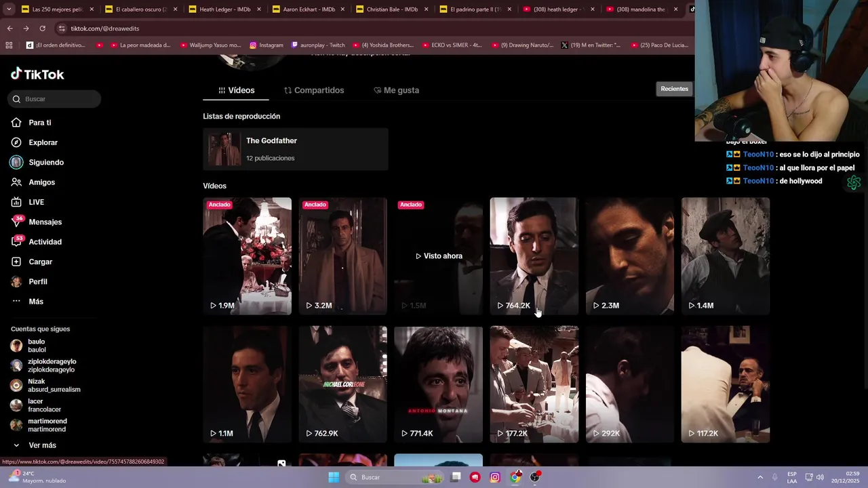
Task: Open video with 2.3M views
Action: click(x=630, y=256)
